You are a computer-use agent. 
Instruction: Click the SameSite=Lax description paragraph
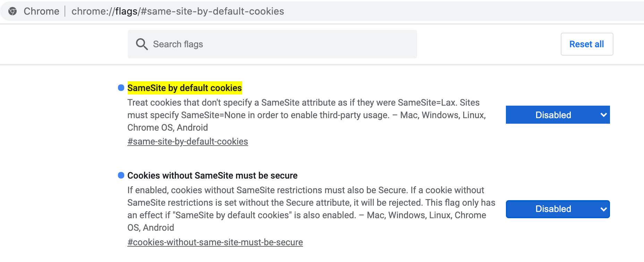pyautogui.click(x=306, y=115)
